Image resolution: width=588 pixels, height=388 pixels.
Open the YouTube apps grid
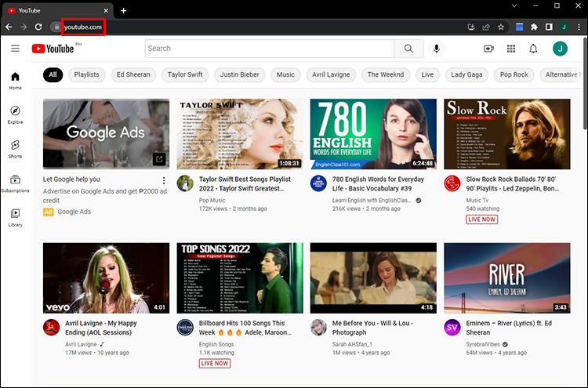pos(511,49)
